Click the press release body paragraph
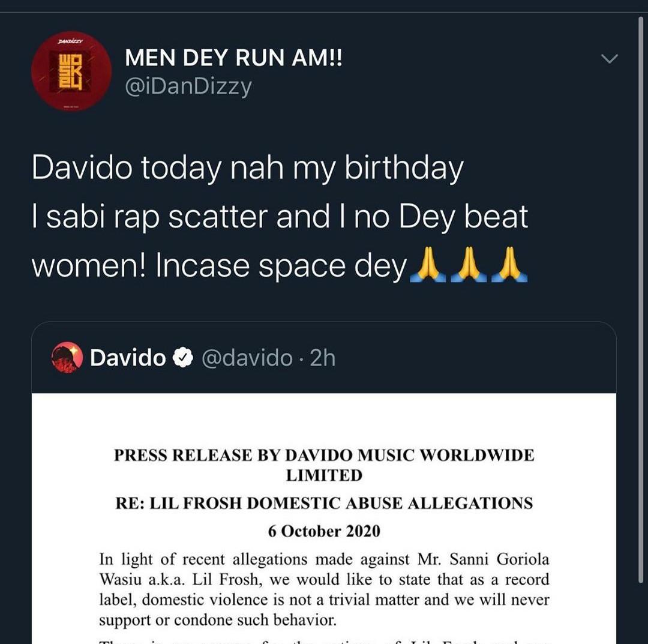 tap(324, 589)
